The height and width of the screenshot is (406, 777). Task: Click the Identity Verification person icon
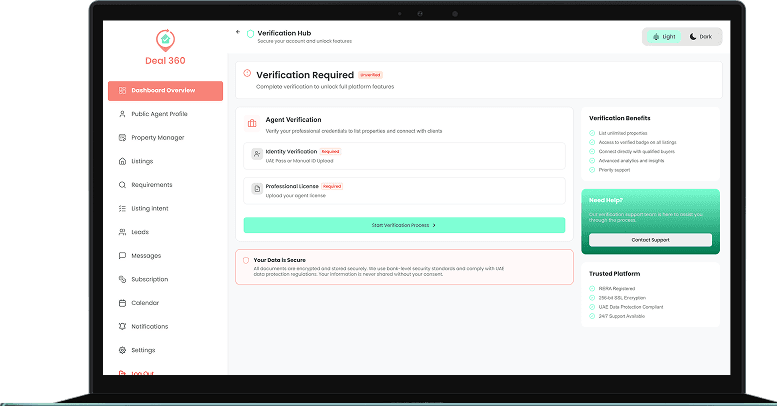pyautogui.click(x=257, y=154)
